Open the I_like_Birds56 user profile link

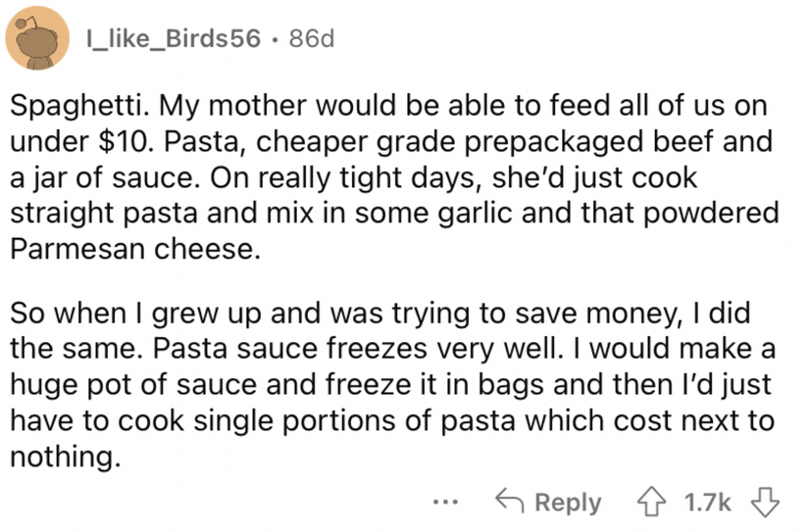pos(175,39)
